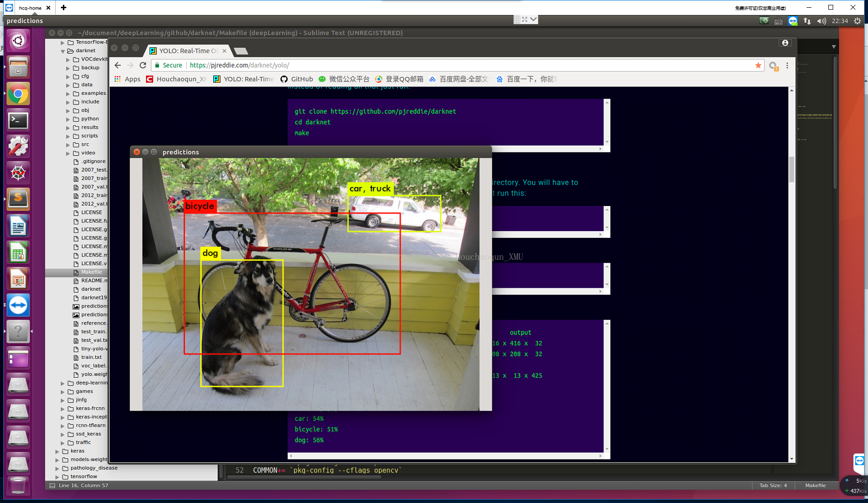Launch LibreOffice Impress from the dock
This screenshot has height=503, width=868.
(x=18, y=279)
